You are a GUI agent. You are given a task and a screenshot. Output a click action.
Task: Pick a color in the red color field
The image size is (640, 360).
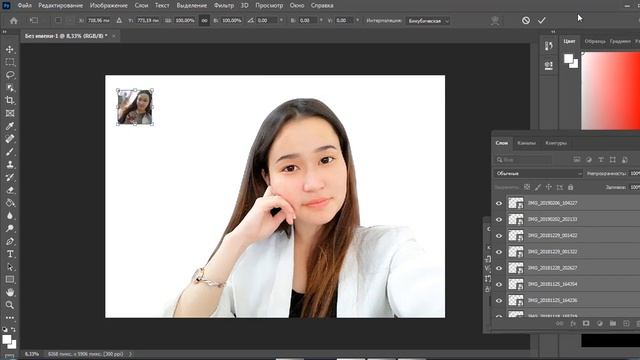[x=611, y=91]
